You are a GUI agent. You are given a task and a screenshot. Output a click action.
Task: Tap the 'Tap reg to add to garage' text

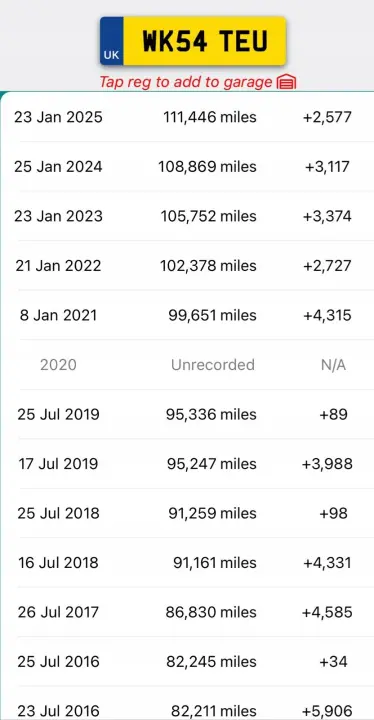pos(186,82)
